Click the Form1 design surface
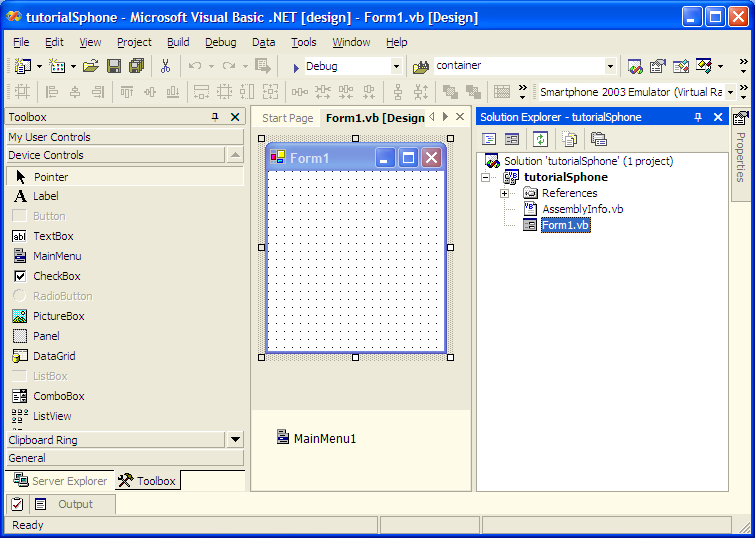Screen dimensions: 755x538 [x=355, y=260]
